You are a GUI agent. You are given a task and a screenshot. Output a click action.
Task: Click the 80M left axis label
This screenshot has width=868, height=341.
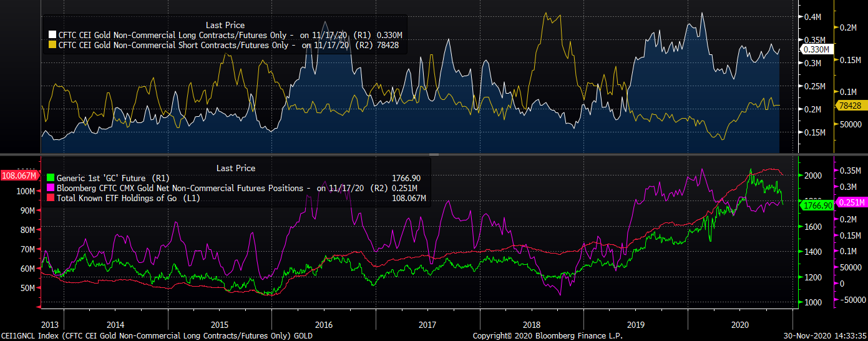click(27, 230)
